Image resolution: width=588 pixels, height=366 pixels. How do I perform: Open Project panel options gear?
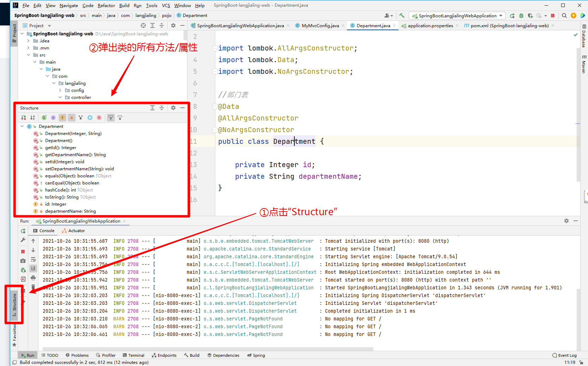pos(173,25)
